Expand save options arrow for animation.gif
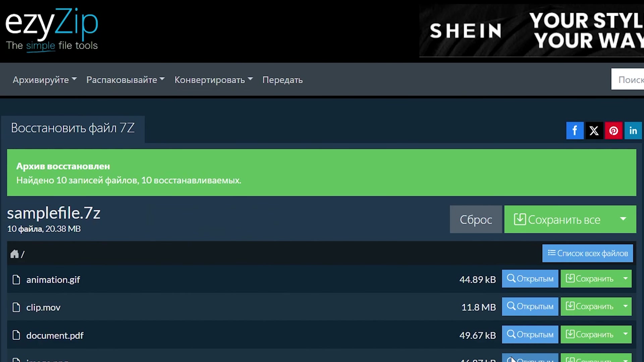The height and width of the screenshot is (362, 644). tap(625, 279)
